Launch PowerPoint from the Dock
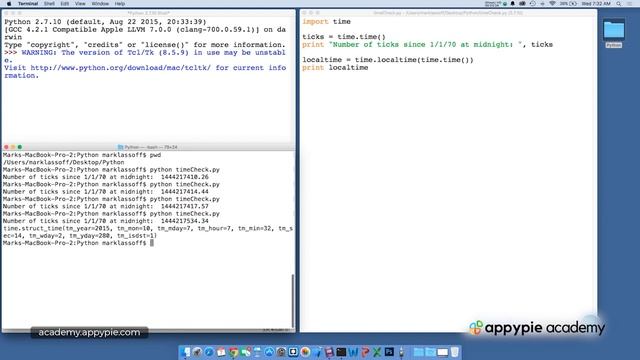The height and width of the screenshot is (360, 640). [x=365, y=352]
